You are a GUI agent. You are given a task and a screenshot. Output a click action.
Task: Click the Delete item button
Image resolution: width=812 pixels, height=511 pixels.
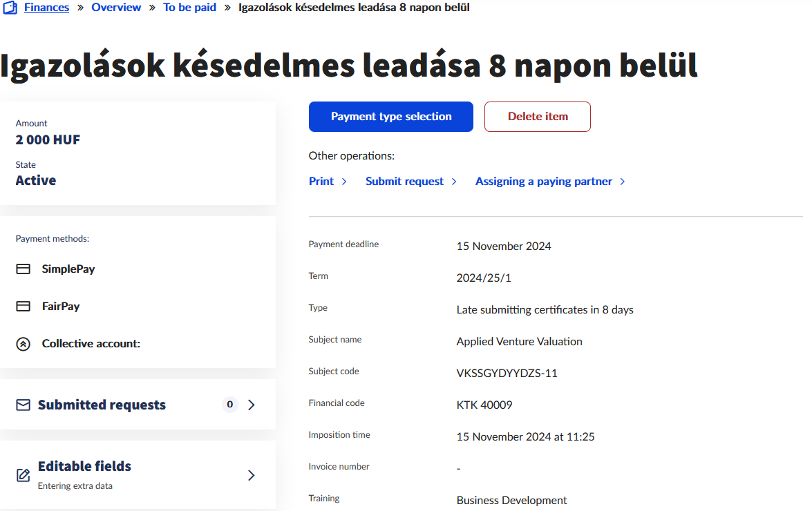pyautogui.click(x=537, y=117)
